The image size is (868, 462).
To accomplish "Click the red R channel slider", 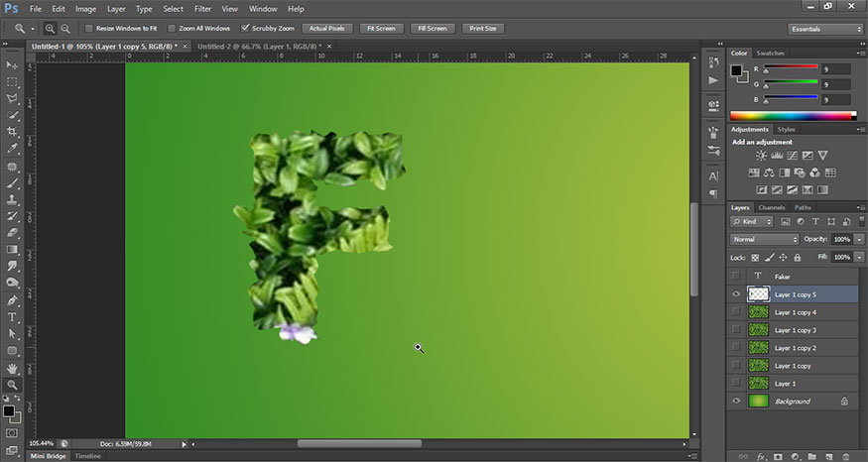I will [791, 68].
